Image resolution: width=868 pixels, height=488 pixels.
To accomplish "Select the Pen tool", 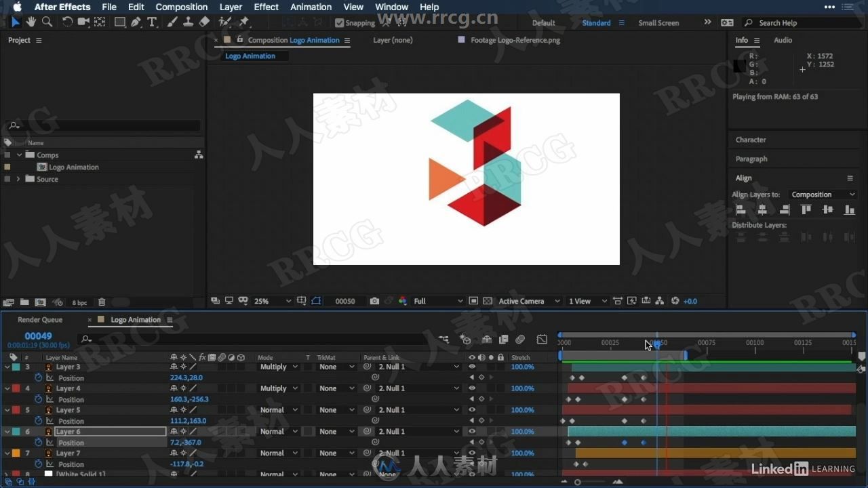I will [x=136, y=22].
